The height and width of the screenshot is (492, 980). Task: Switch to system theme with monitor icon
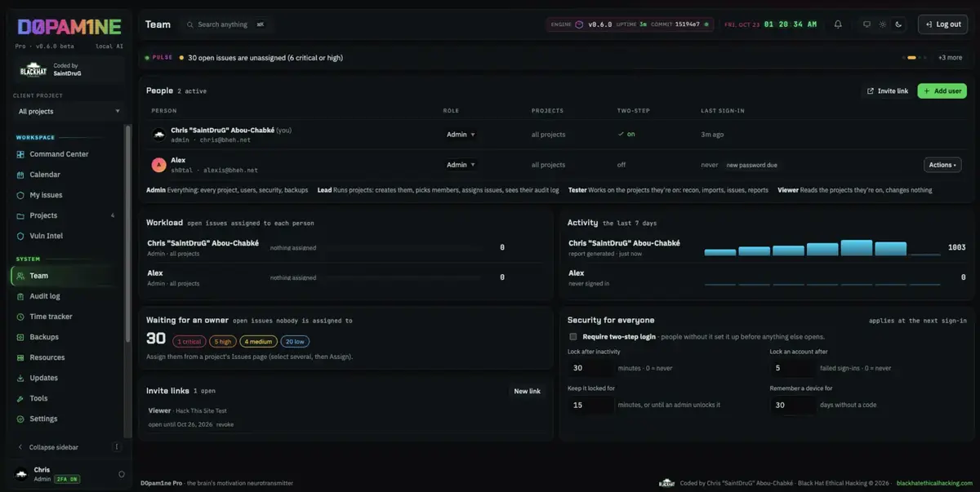point(867,24)
